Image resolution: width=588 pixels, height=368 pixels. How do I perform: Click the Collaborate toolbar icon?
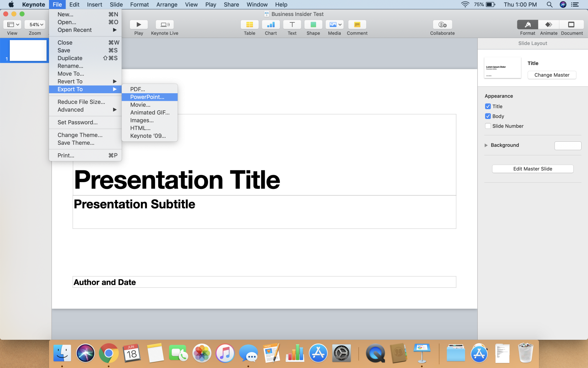442,25
